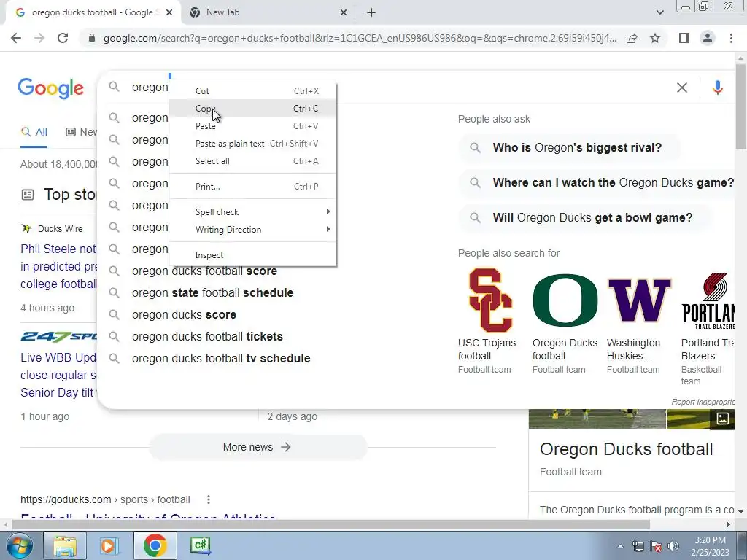Click Chrome icon in the taskbar
747x560 pixels.
click(155, 545)
